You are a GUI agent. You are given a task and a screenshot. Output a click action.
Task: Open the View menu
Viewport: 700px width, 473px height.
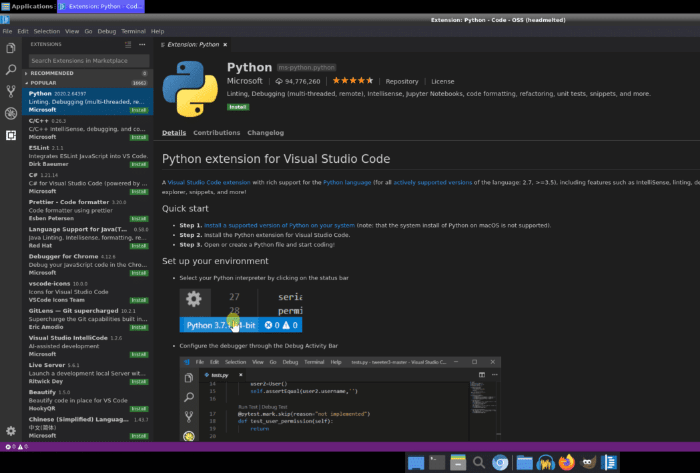[x=72, y=31]
